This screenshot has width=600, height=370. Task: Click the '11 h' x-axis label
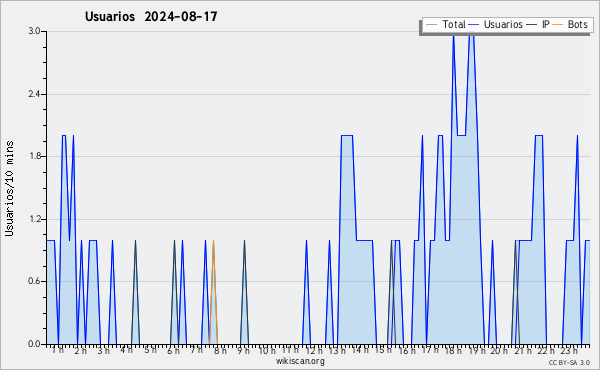(x=290, y=350)
